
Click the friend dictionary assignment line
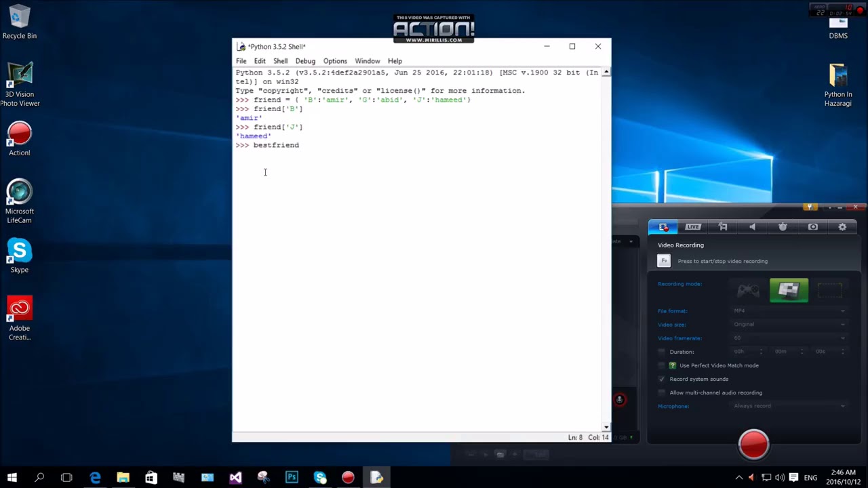pos(353,100)
